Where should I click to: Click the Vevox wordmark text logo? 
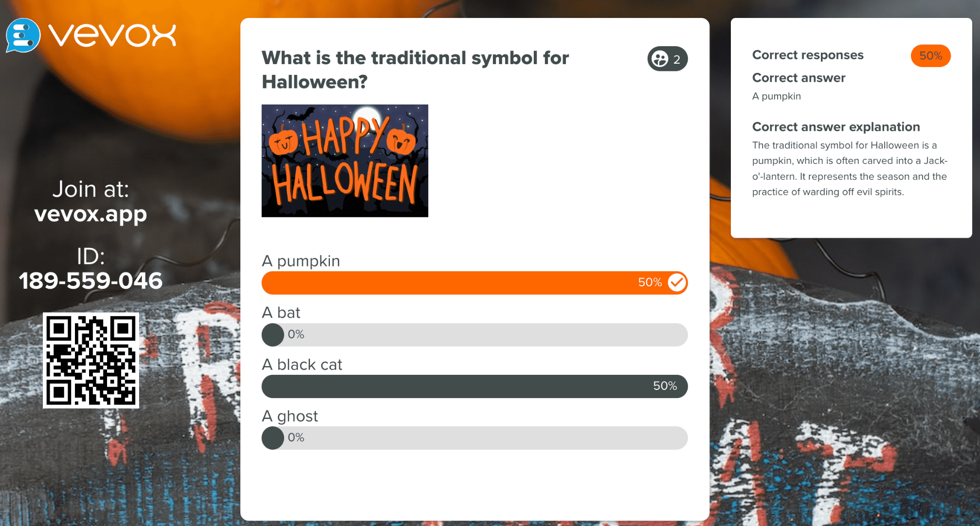(x=113, y=35)
